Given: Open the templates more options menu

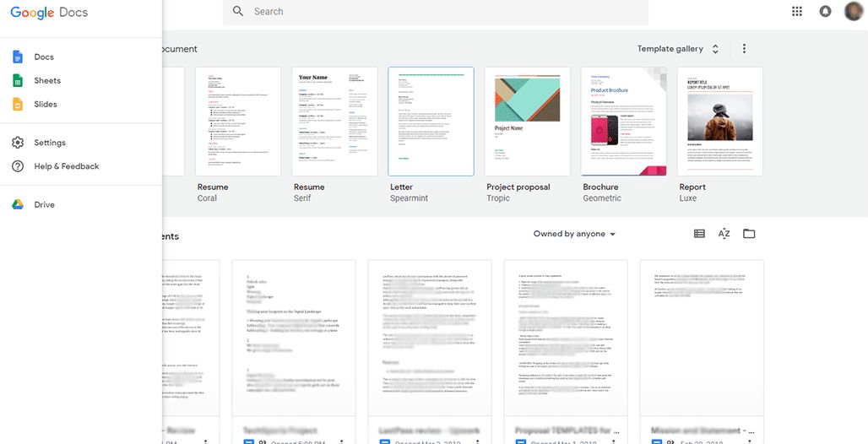Looking at the screenshot, I should (x=744, y=49).
